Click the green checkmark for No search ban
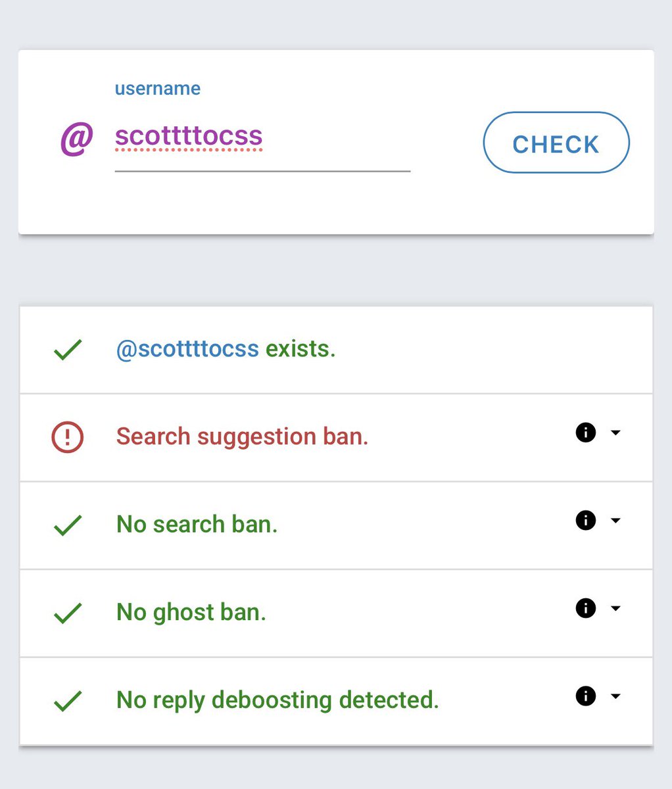The height and width of the screenshot is (789, 672). 68,525
